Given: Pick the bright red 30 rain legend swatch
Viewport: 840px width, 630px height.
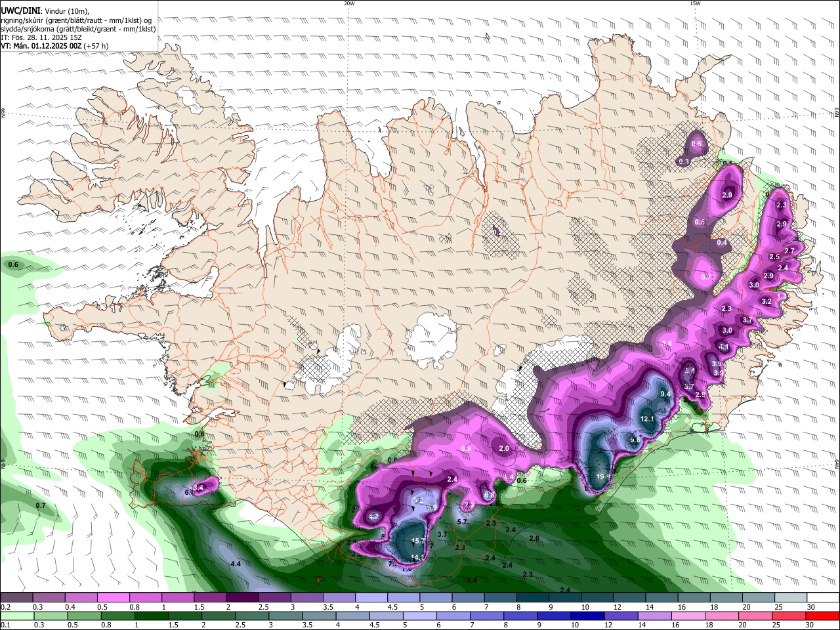Looking at the screenshot, I should [x=823, y=616].
